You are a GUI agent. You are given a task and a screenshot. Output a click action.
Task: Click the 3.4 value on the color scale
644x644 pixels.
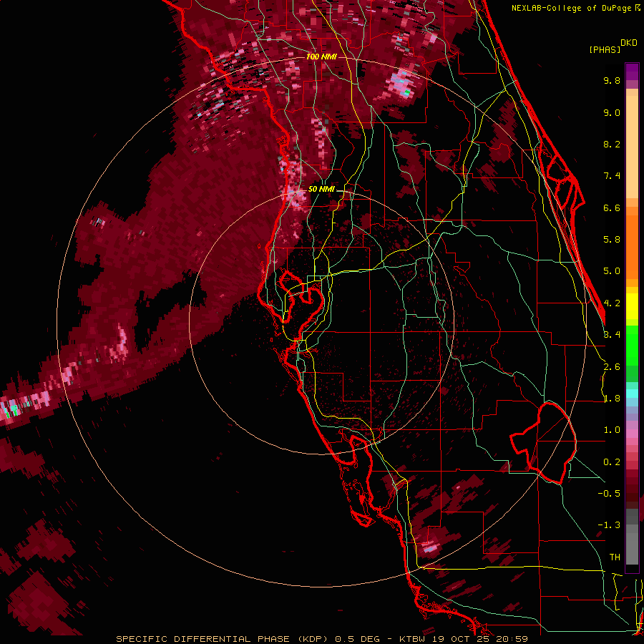click(612, 335)
